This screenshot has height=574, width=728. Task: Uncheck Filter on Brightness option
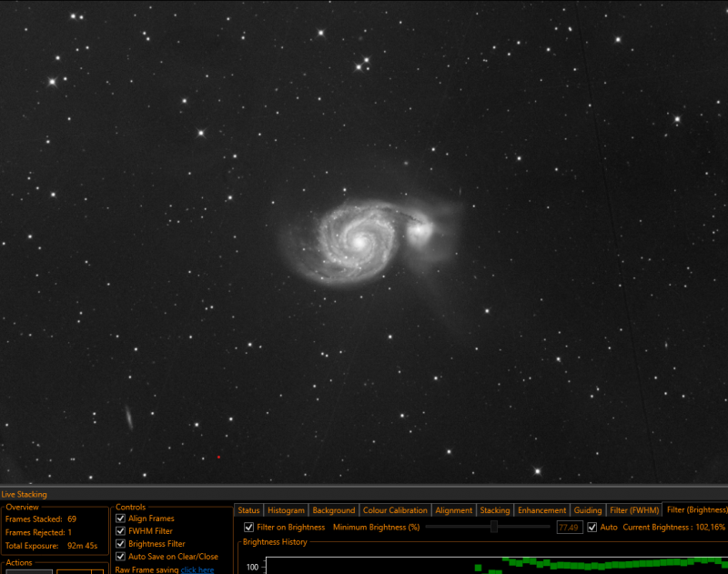[248, 527]
